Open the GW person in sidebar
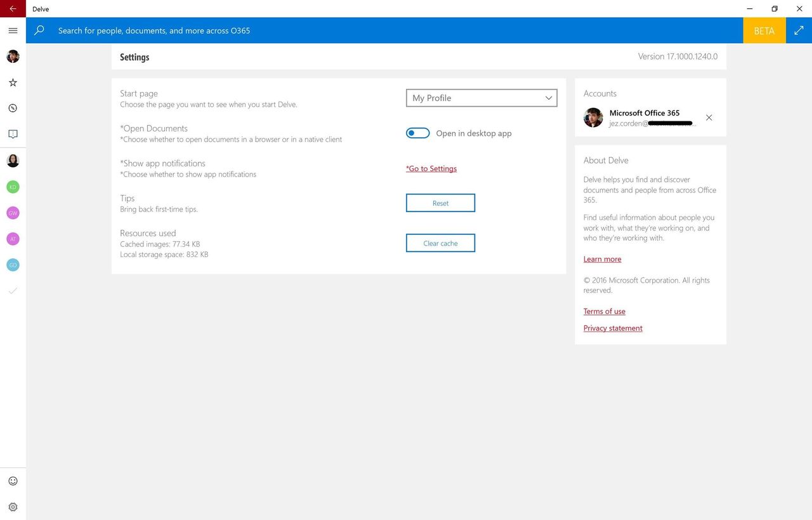This screenshot has height=520, width=812. coord(13,213)
